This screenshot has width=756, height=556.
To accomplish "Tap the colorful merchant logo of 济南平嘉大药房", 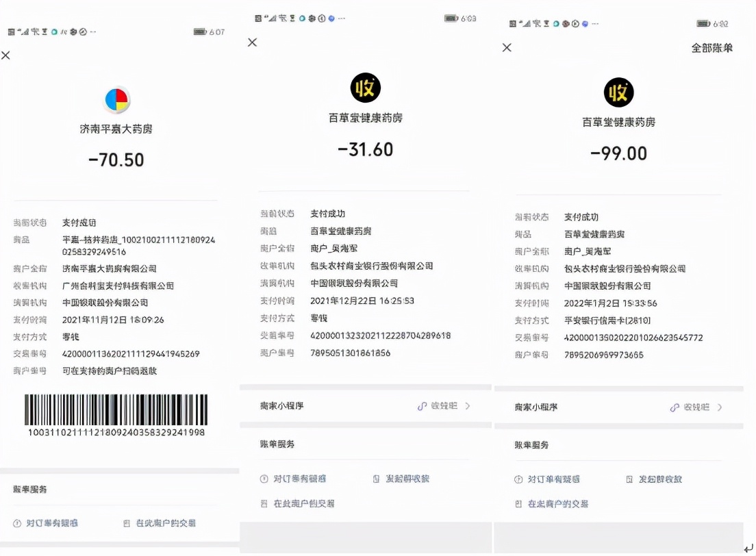I will click(x=116, y=100).
